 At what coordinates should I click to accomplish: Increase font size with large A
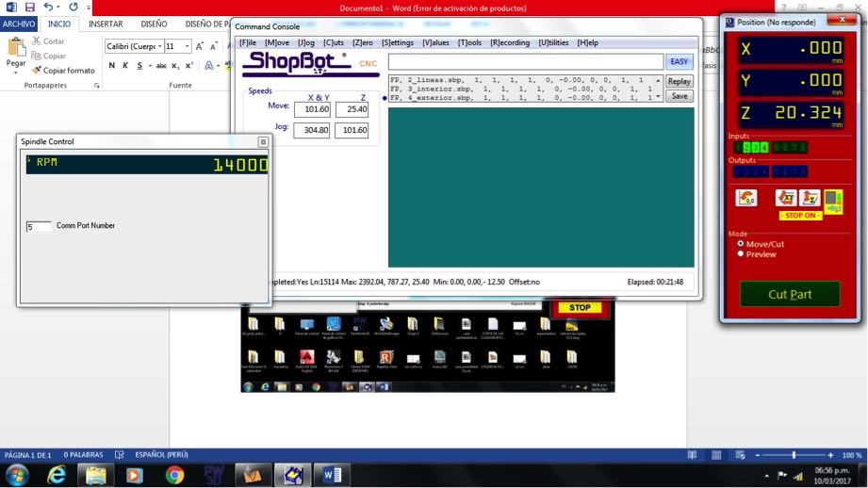(199, 46)
